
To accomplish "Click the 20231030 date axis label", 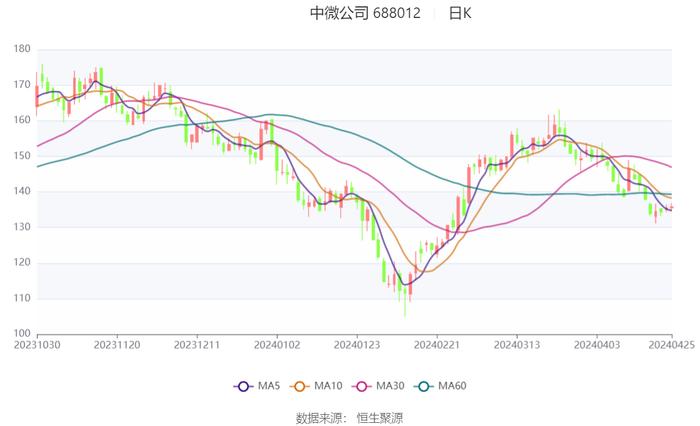I will tap(37, 345).
